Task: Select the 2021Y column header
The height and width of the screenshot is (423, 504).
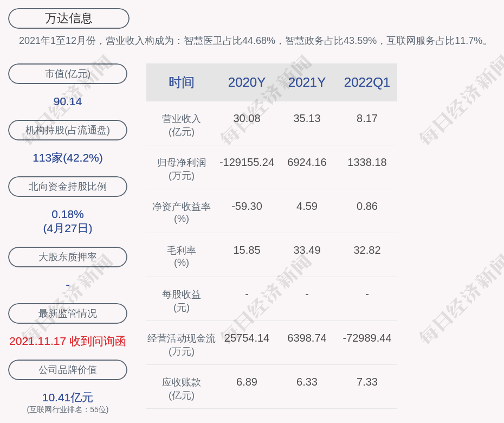Action: [x=307, y=82]
